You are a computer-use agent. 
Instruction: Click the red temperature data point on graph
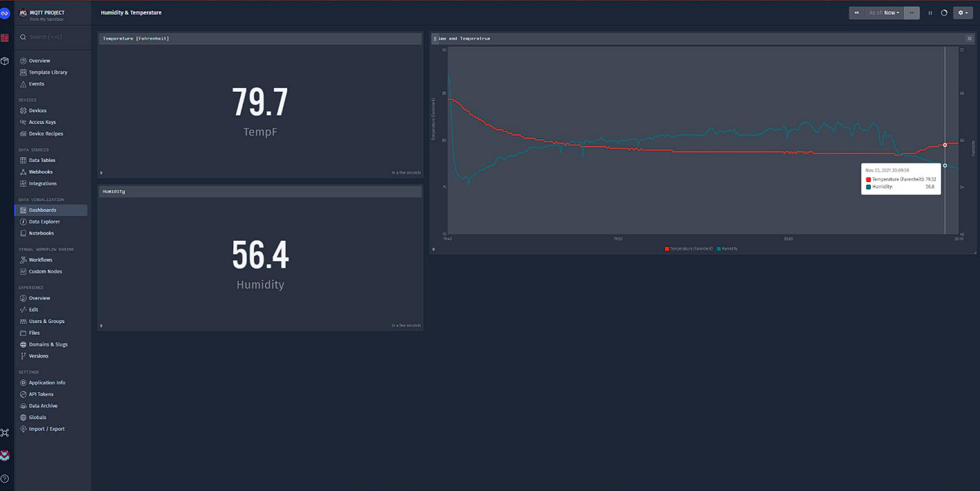pos(945,145)
